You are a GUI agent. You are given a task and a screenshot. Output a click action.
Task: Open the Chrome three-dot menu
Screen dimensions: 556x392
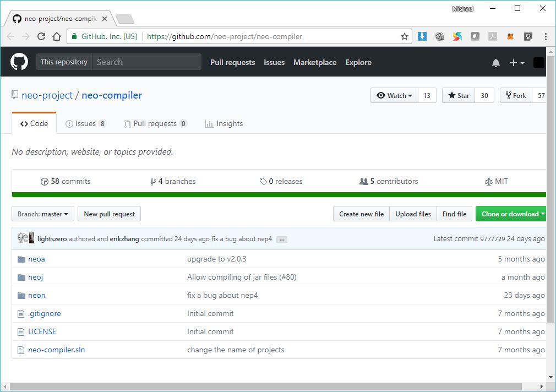click(x=546, y=36)
